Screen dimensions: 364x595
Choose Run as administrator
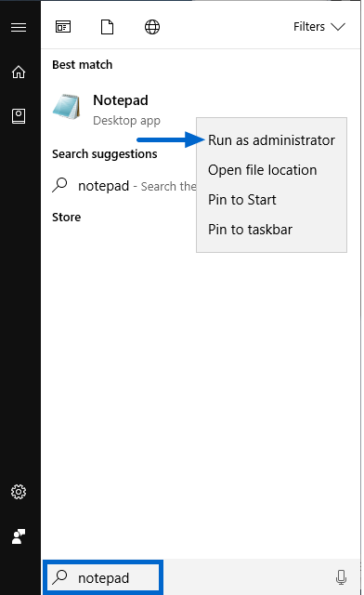pos(271,140)
